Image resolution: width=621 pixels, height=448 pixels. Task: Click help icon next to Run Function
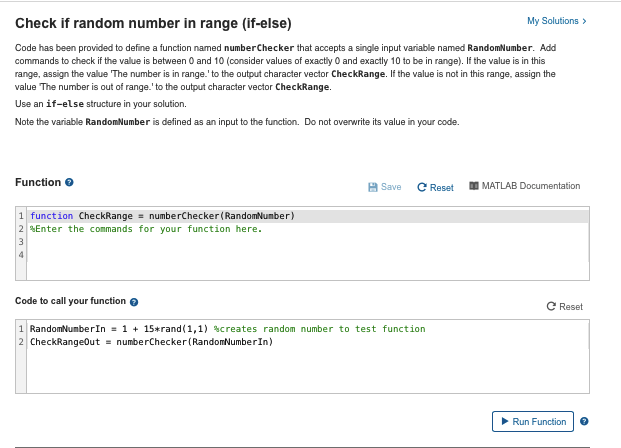point(584,421)
